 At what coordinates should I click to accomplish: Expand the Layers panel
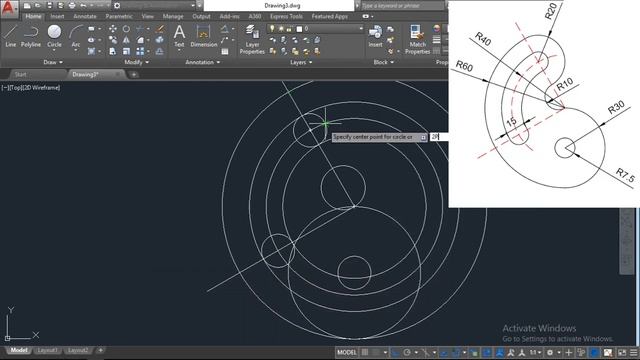[x=301, y=62]
